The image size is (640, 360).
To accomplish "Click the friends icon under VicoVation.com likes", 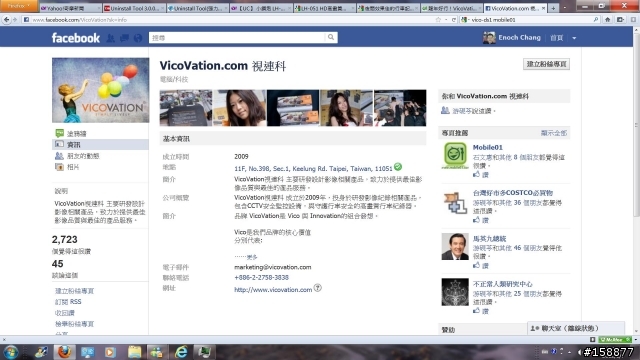I will pyautogui.click(x=445, y=110).
